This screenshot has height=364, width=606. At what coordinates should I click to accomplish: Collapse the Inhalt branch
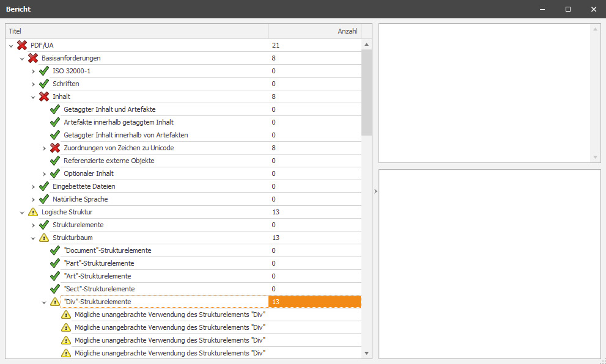click(33, 97)
